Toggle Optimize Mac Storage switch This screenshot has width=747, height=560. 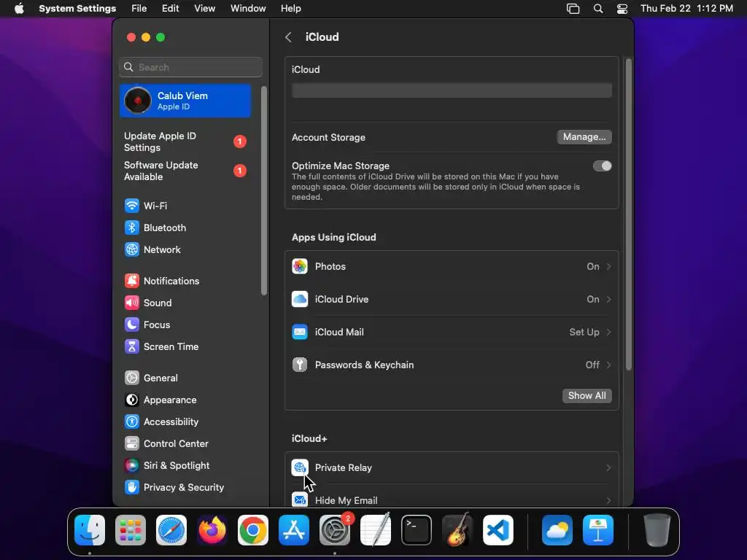click(x=602, y=166)
